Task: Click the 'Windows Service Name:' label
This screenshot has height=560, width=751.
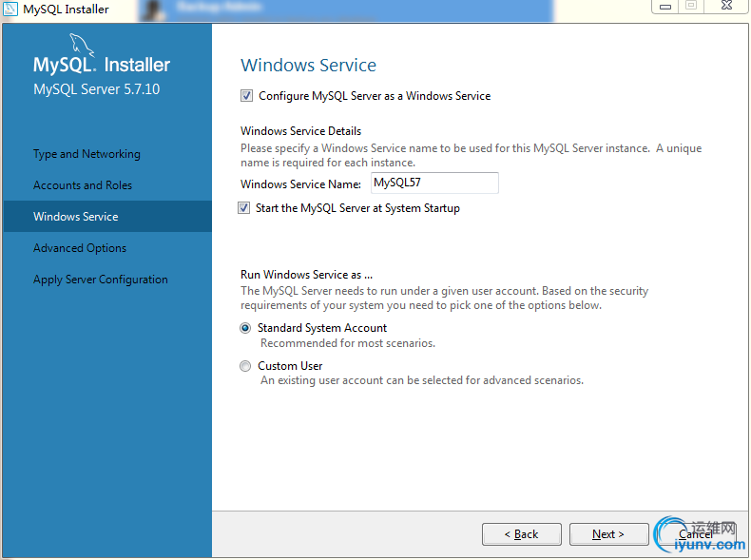Action: pyautogui.click(x=300, y=184)
